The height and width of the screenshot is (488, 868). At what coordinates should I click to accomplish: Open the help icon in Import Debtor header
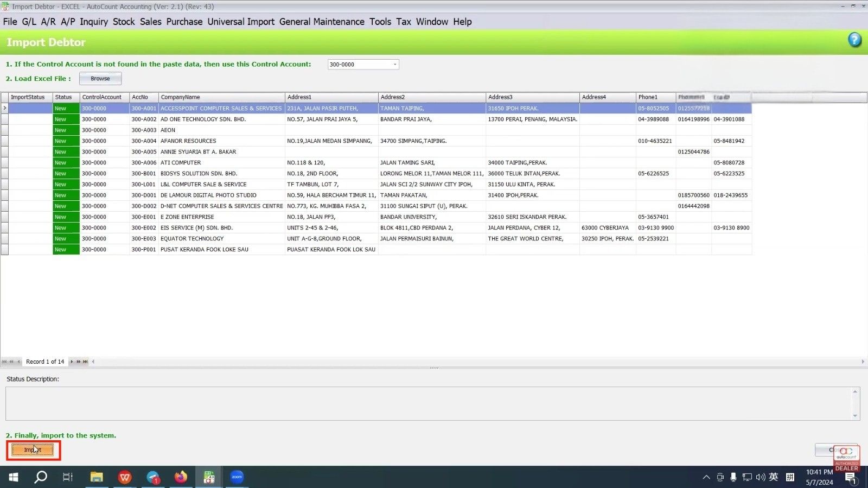coord(854,40)
